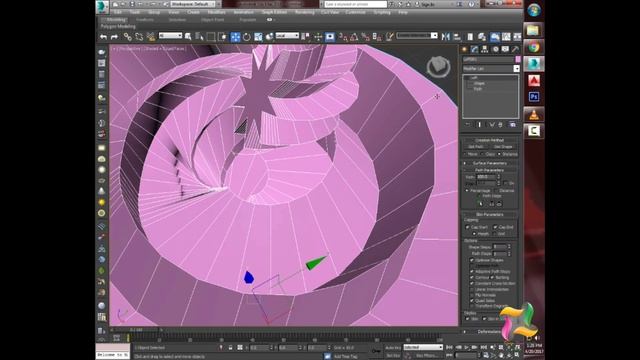640x360 pixels.
Task: Click the Mirror tool icon
Action: (445, 37)
